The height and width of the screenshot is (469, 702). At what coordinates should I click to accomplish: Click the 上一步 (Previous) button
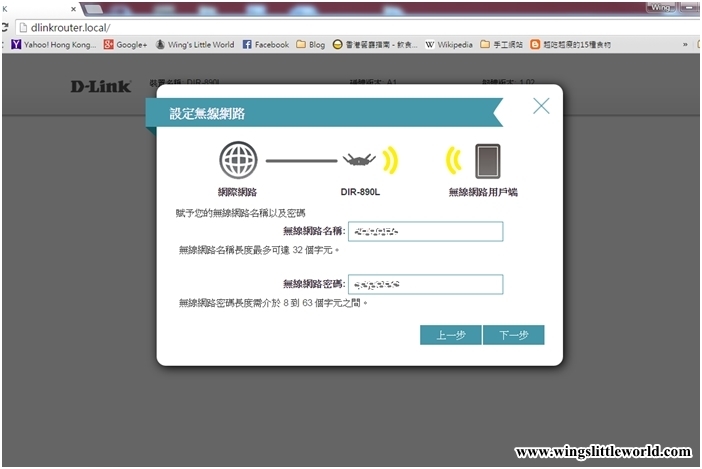(x=450, y=335)
